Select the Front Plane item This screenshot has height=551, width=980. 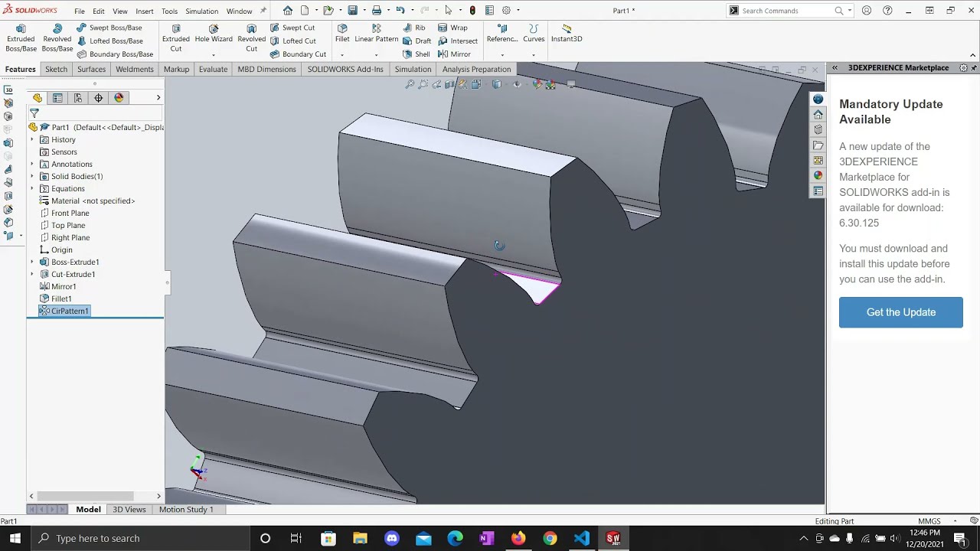pos(64,214)
